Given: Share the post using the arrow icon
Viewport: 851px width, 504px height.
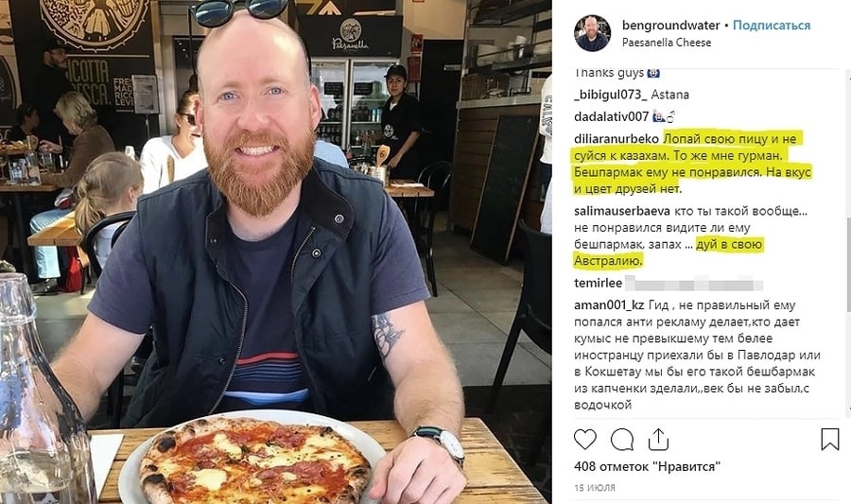Looking at the screenshot, I should coord(658,440).
